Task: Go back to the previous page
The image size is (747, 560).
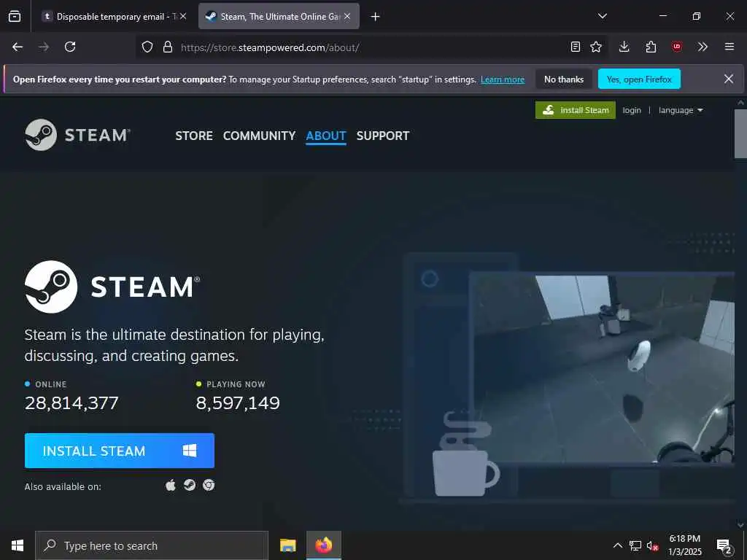Action: [18, 47]
